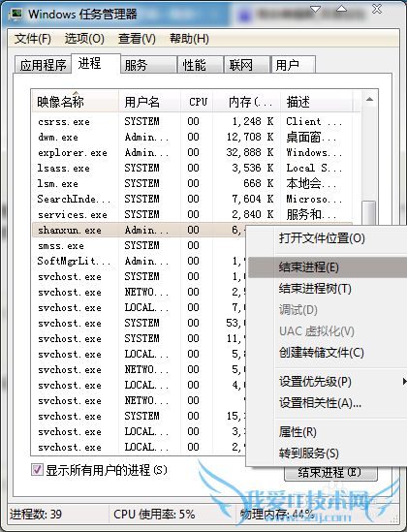
Task: Click the 12,708 K memory value
Action: click(x=250, y=137)
